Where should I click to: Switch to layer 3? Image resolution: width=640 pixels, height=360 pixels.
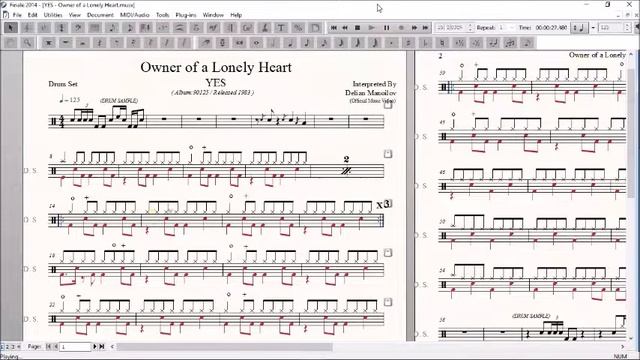tap(12, 347)
